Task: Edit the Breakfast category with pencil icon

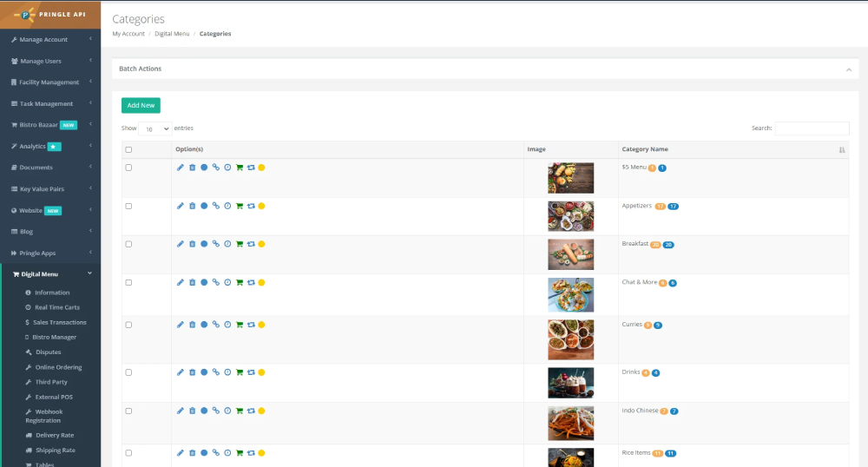Action: [181, 244]
